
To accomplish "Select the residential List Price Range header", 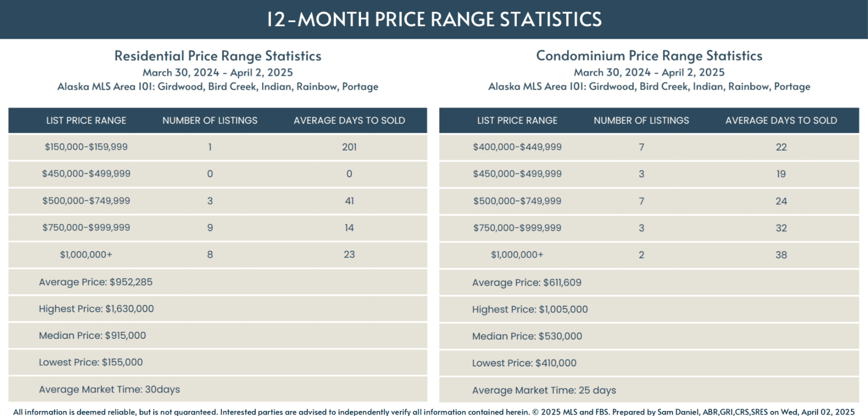I will [86, 121].
